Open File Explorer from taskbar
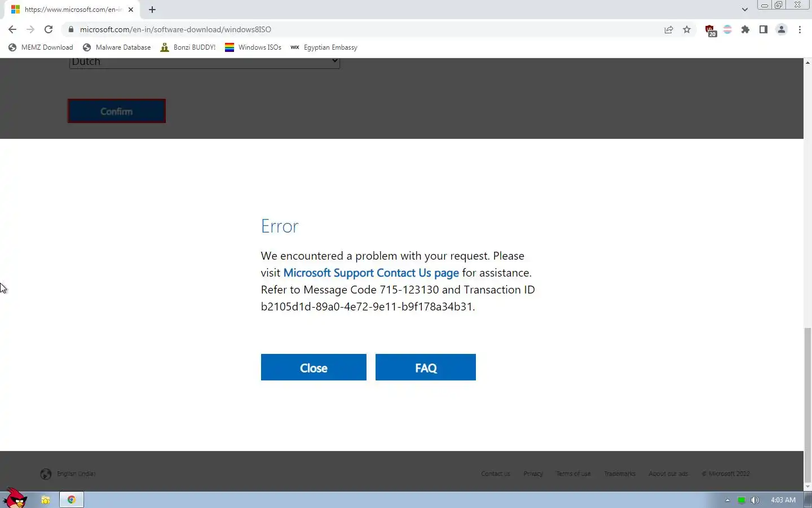This screenshot has width=812, height=508. click(46, 500)
